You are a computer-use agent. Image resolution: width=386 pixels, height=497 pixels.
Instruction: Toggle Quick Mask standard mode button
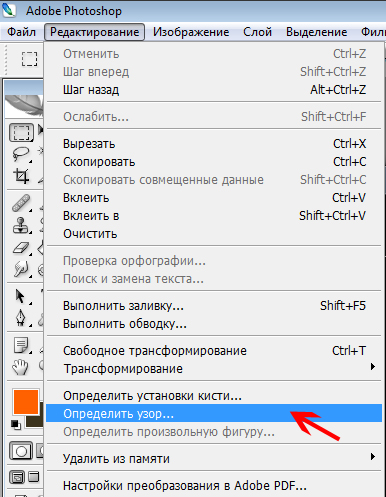tap(21, 451)
